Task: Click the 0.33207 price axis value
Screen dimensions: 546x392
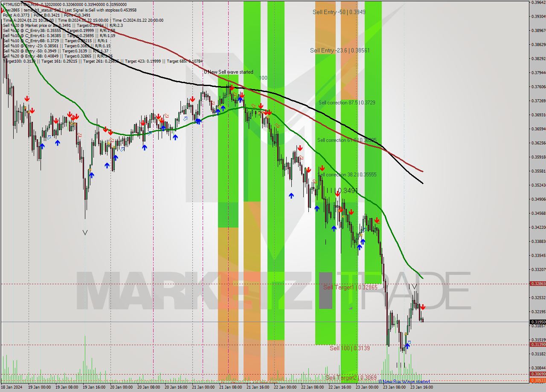Action: 538,270
